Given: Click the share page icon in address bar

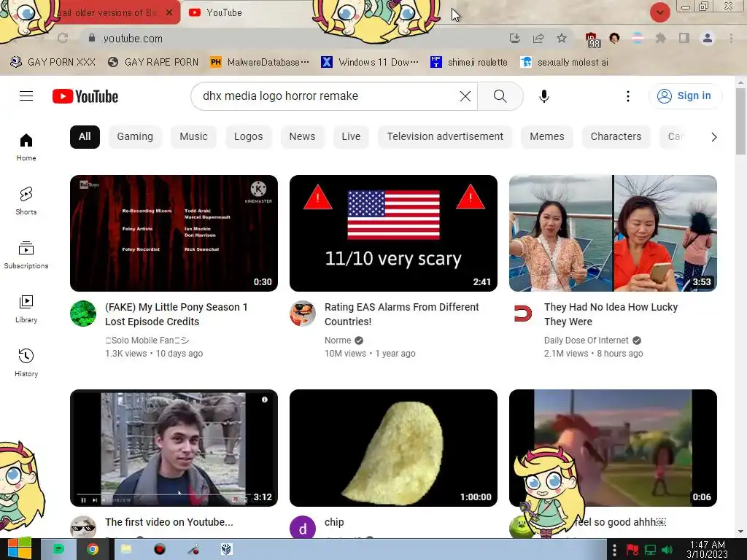Looking at the screenshot, I should (538, 38).
